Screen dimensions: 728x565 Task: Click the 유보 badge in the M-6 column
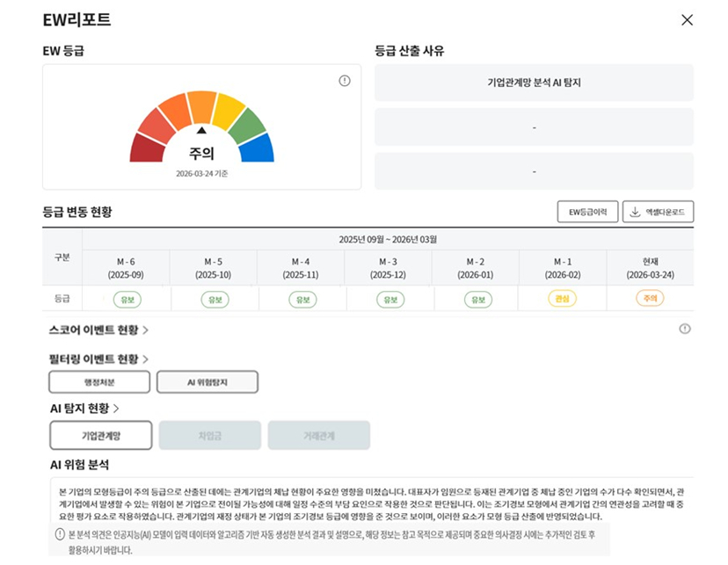pyautogui.click(x=130, y=298)
